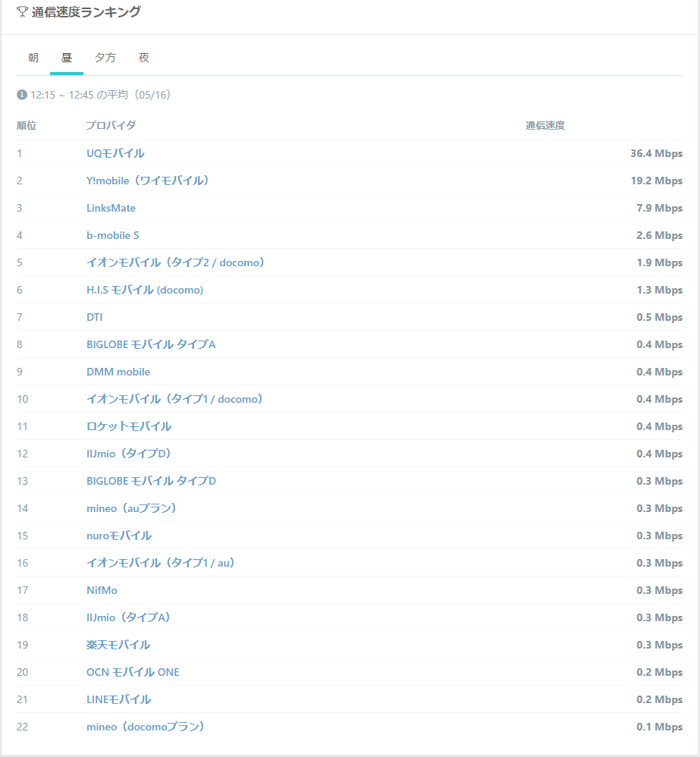
Task: Open mineo（docomoプラン）link
Action: pos(146,727)
